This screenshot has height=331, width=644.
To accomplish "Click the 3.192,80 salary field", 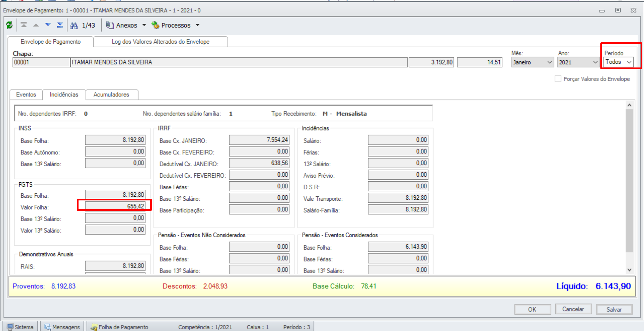I will [x=431, y=62].
